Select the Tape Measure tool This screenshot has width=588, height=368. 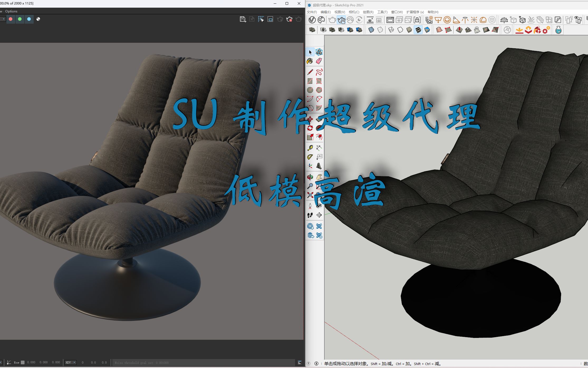point(310,148)
